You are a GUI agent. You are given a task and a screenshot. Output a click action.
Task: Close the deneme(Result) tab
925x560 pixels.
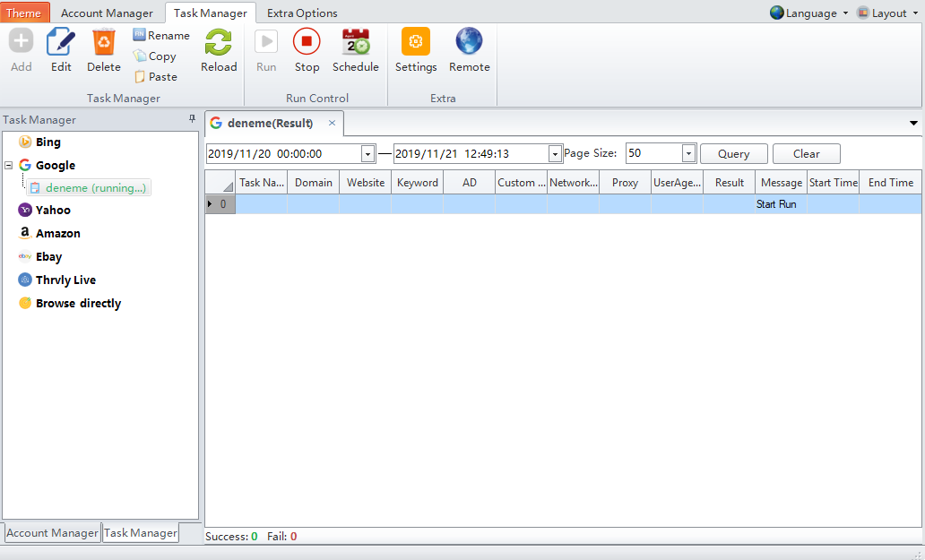332,123
